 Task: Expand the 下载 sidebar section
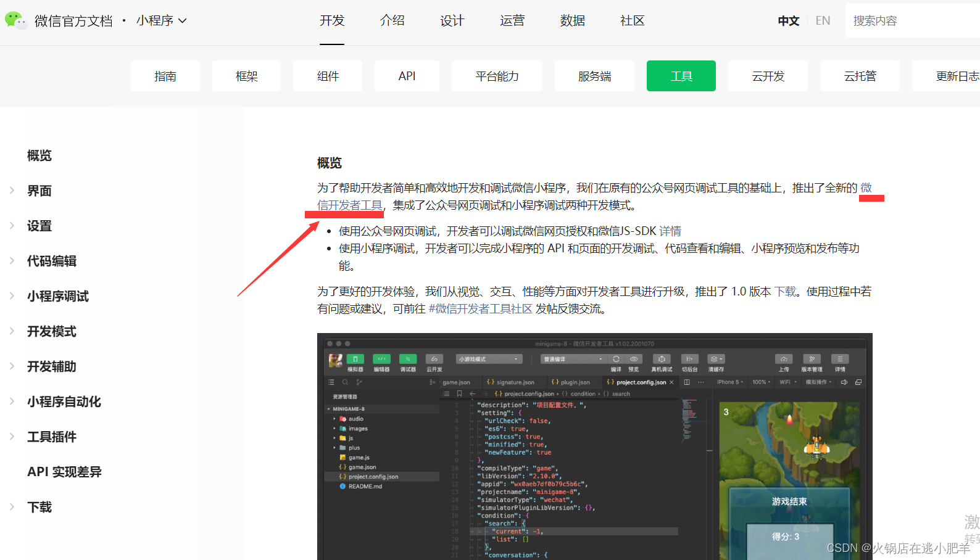(39, 507)
